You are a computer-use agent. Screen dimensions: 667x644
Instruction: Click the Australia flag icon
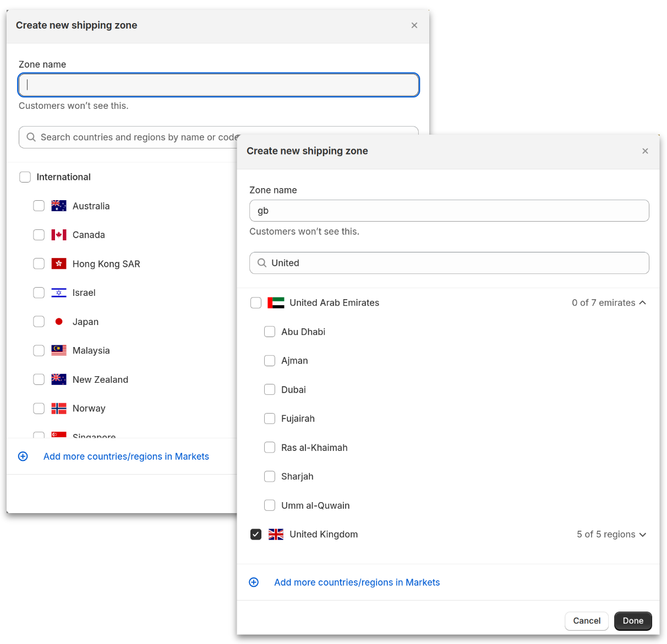click(x=59, y=206)
